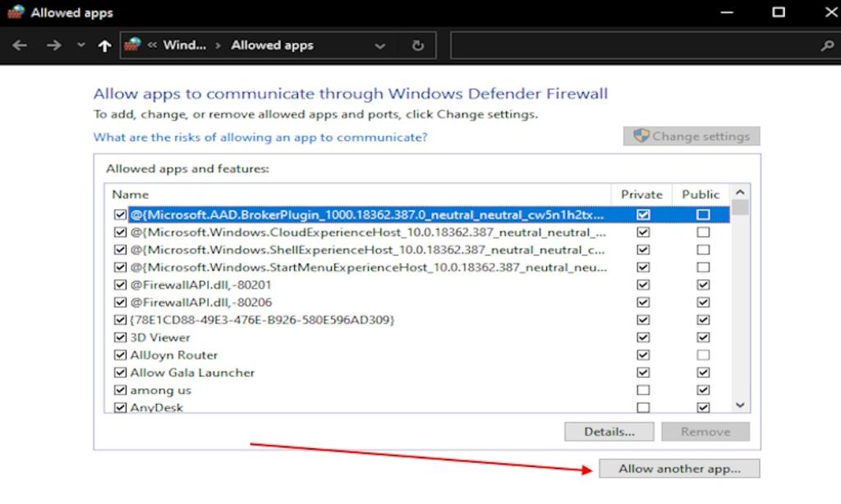
Task: Click inside the search input field
Action: point(632,46)
